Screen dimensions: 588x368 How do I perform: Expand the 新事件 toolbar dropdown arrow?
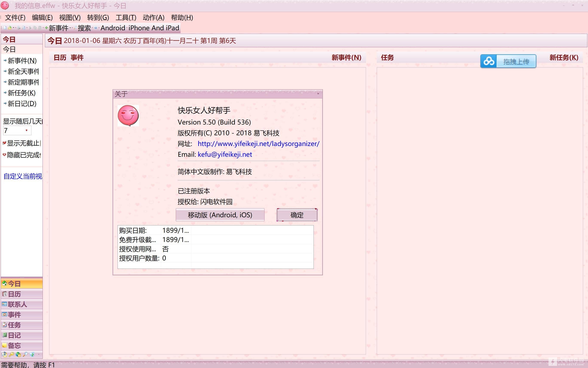click(70, 28)
